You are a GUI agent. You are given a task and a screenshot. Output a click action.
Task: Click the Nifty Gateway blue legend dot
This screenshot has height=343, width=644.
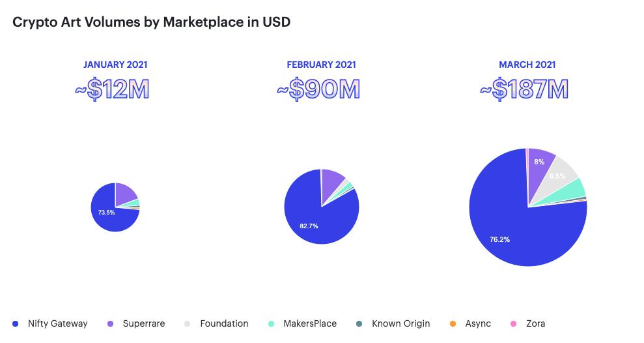[16, 323]
